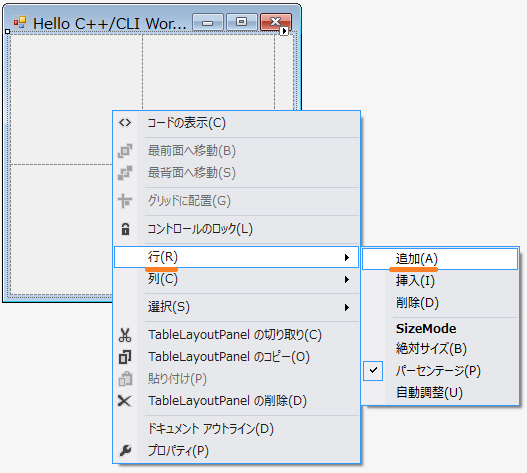Click the lock controls padlock icon
This screenshot has width=527, height=473.
coord(125,229)
